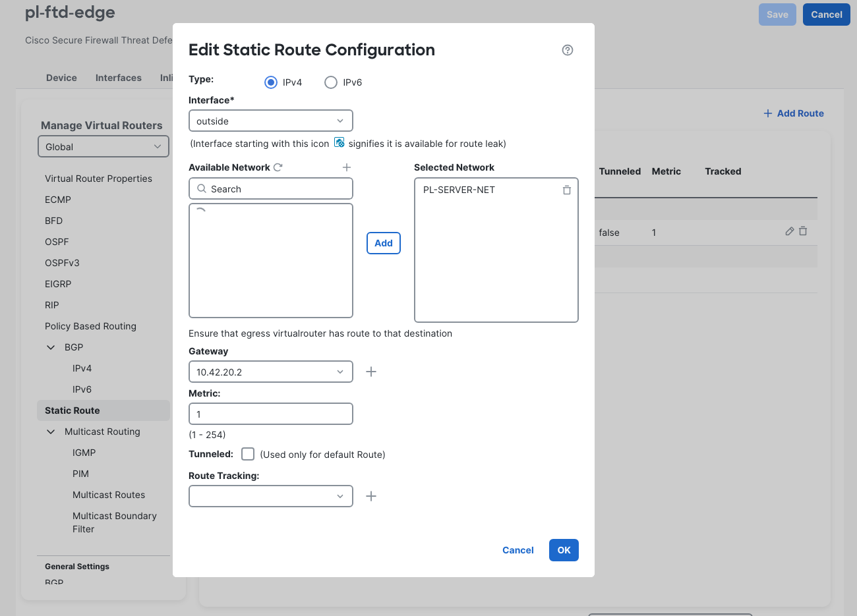Enable the Tunneled checkbox
This screenshot has height=616, width=857.
pyautogui.click(x=248, y=454)
